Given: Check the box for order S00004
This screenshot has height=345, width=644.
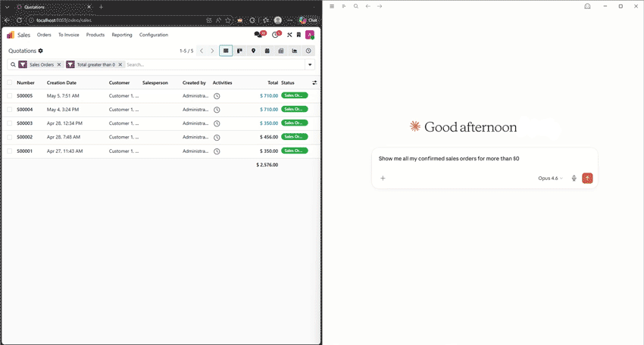Looking at the screenshot, I should coord(9,110).
